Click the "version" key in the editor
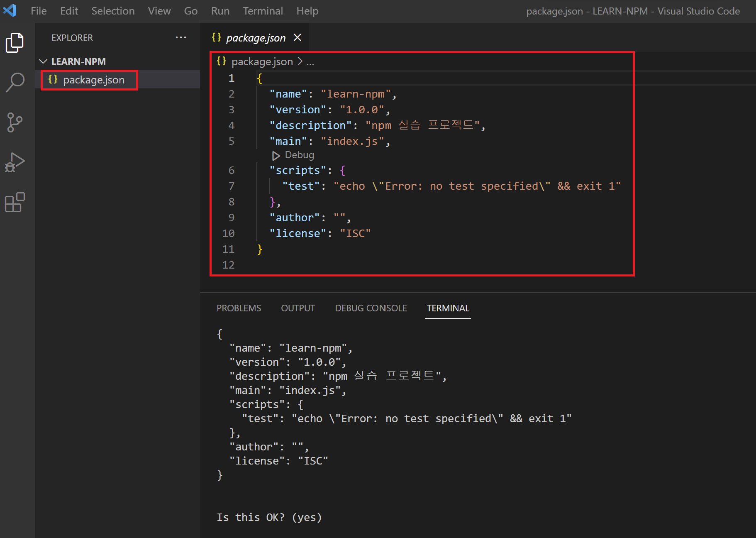The image size is (756, 538). pos(298,110)
